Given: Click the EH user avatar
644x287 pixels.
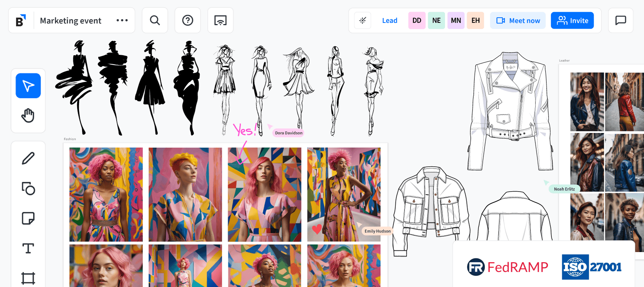Looking at the screenshot, I should click(x=475, y=20).
